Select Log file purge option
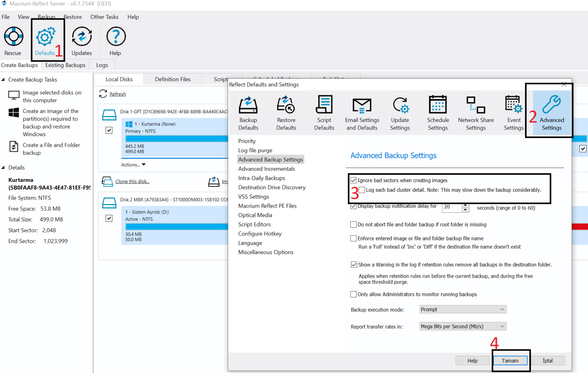This screenshot has height=373, width=588. 255,150
